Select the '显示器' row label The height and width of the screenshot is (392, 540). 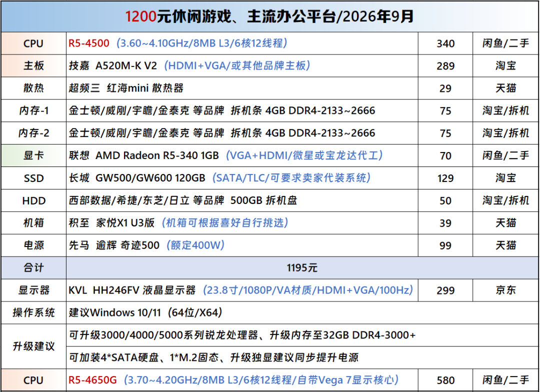(x=34, y=290)
